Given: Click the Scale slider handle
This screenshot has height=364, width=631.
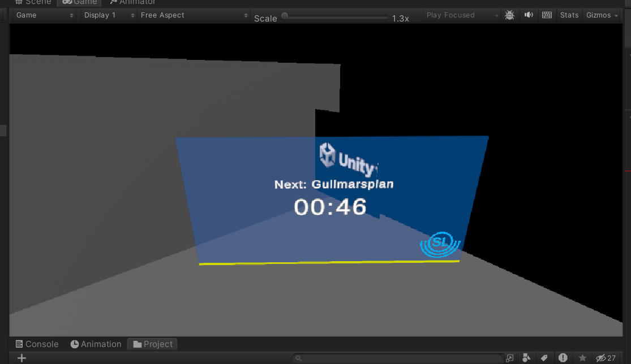Looking at the screenshot, I should 285,16.
